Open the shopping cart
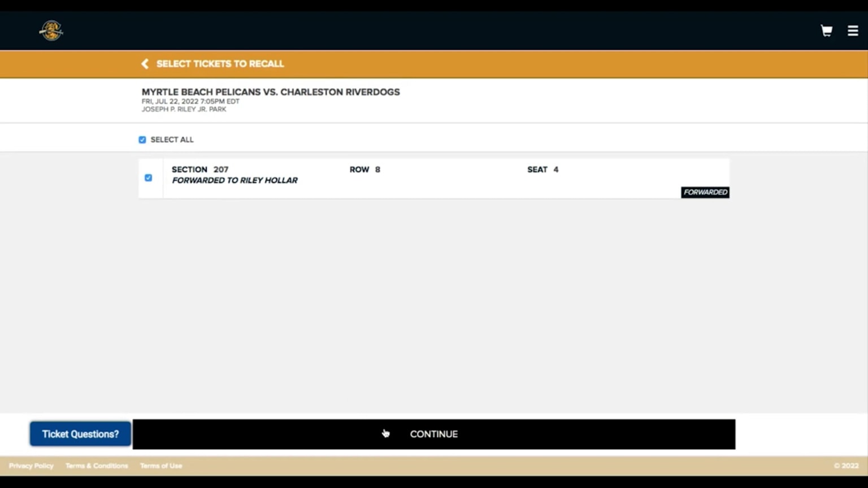The image size is (868, 488). (x=826, y=30)
